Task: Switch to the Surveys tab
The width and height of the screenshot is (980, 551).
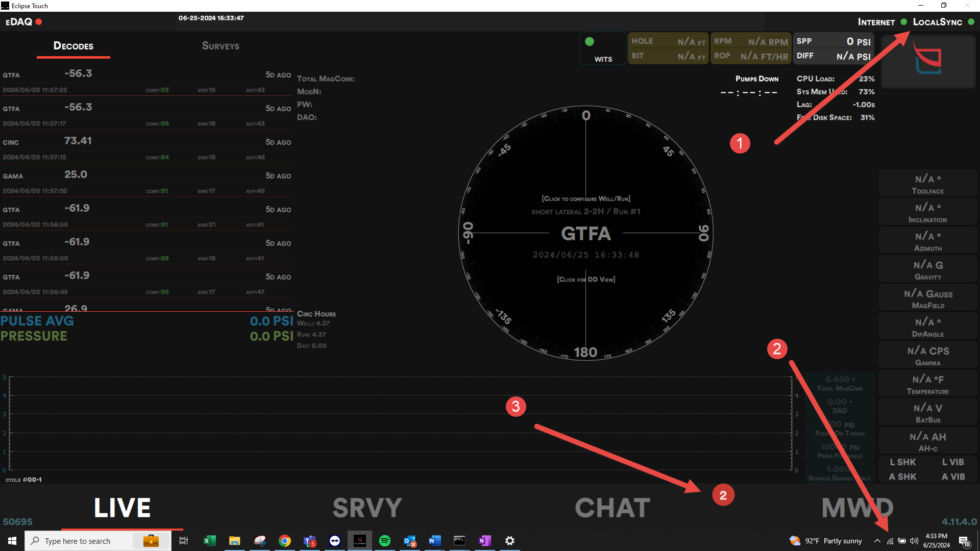Action: click(x=220, y=46)
